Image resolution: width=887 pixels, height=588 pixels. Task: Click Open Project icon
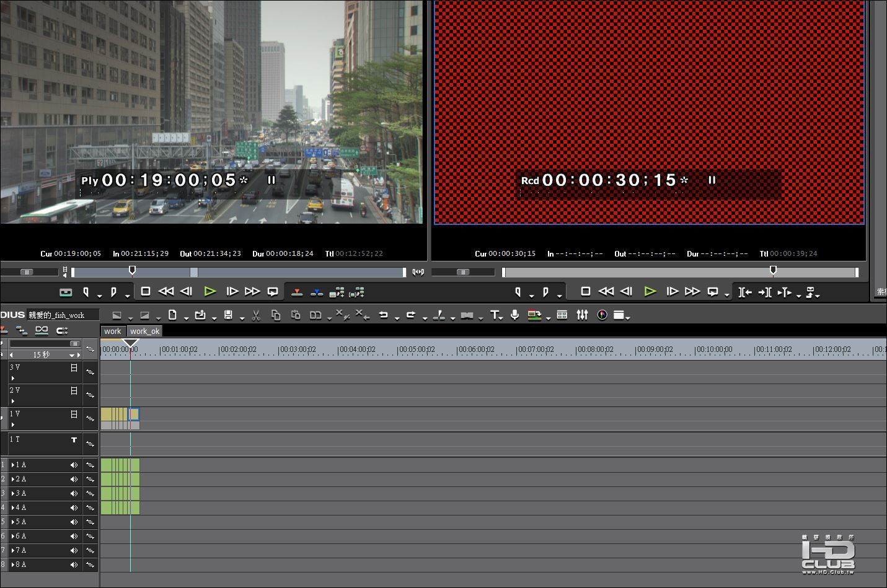click(x=200, y=315)
